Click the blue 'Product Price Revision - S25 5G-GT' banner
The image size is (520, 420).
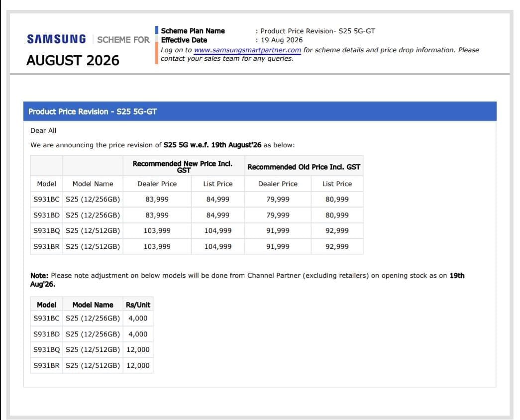tap(260, 111)
